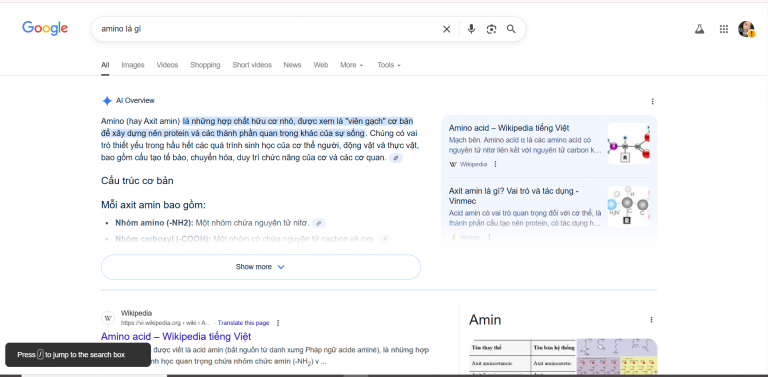Click the AI Overview sparkle icon
This screenshot has width=768, height=377.
point(107,101)
